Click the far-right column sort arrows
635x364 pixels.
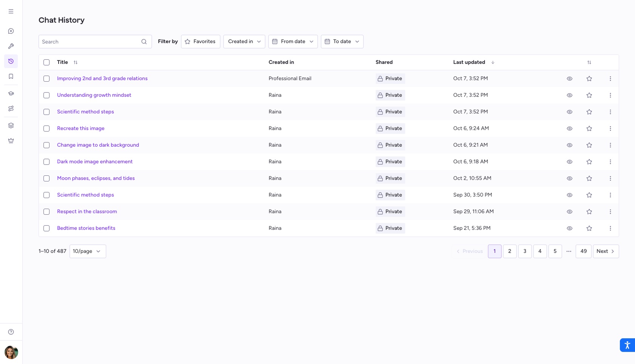pos(589,62)
